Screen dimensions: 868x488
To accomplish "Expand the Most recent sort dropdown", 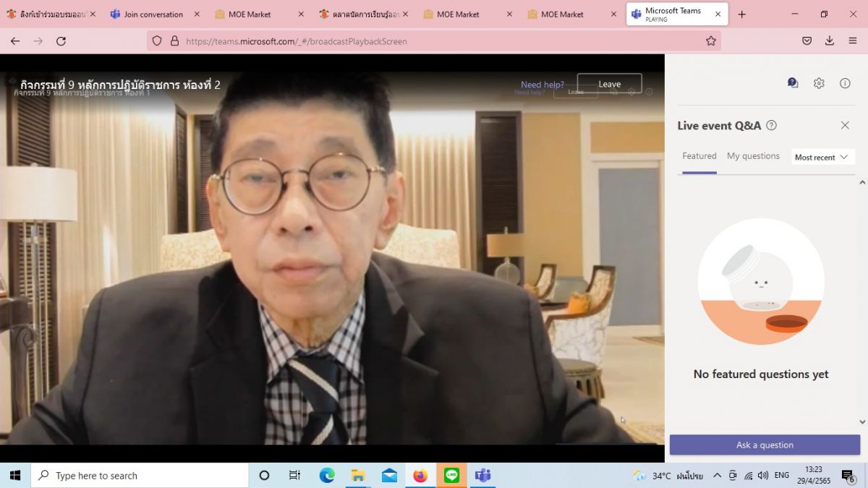I will 822,157.
